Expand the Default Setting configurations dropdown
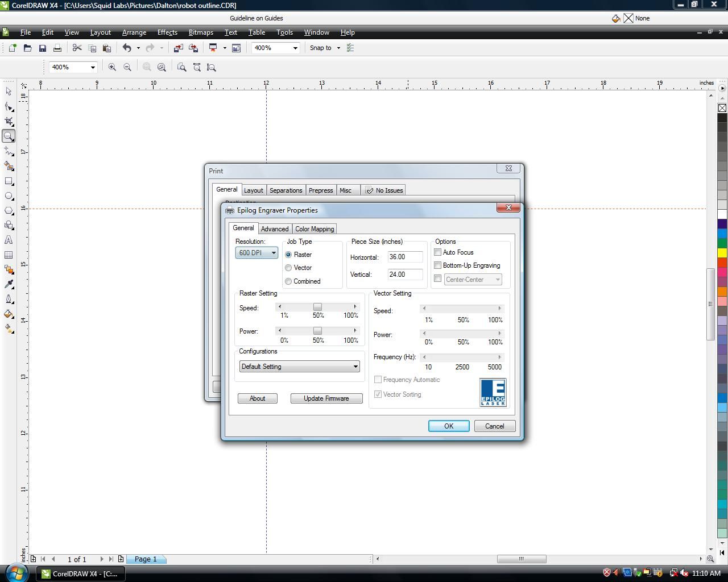728x582 pixels. [x=299, y=367]
